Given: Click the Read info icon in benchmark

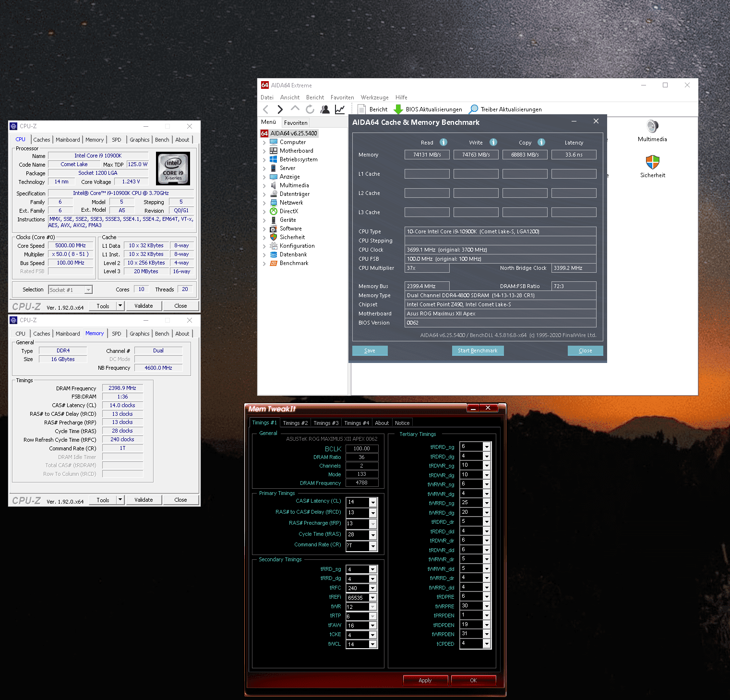Looking at the screenshot, I should (443, 142).
